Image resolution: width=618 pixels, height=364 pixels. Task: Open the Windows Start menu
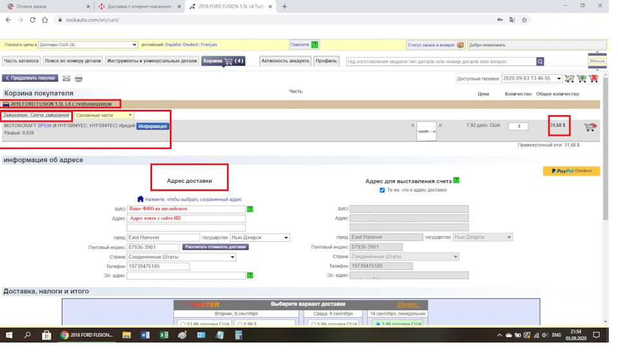(8, 335)
